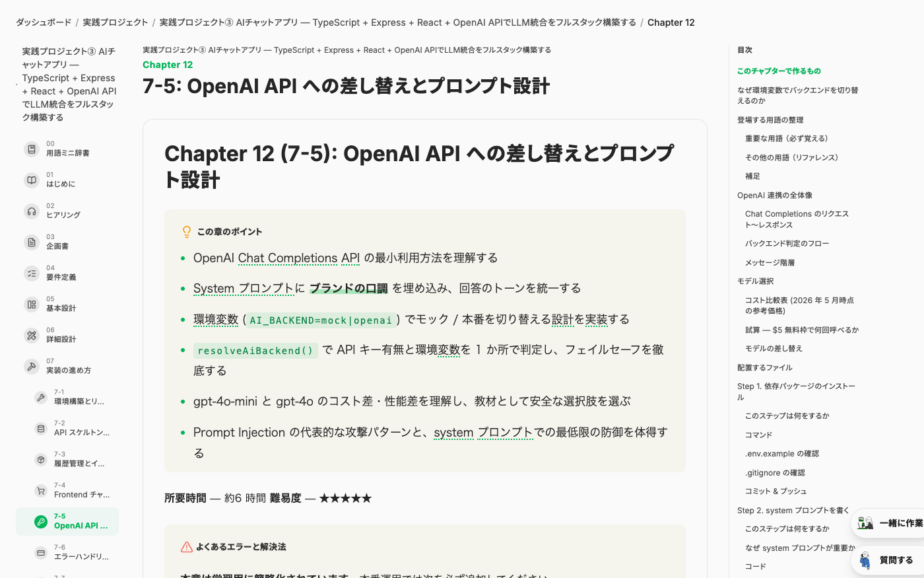Go to 配置するファイル section
924x578 pixels.
pos(765,367)
